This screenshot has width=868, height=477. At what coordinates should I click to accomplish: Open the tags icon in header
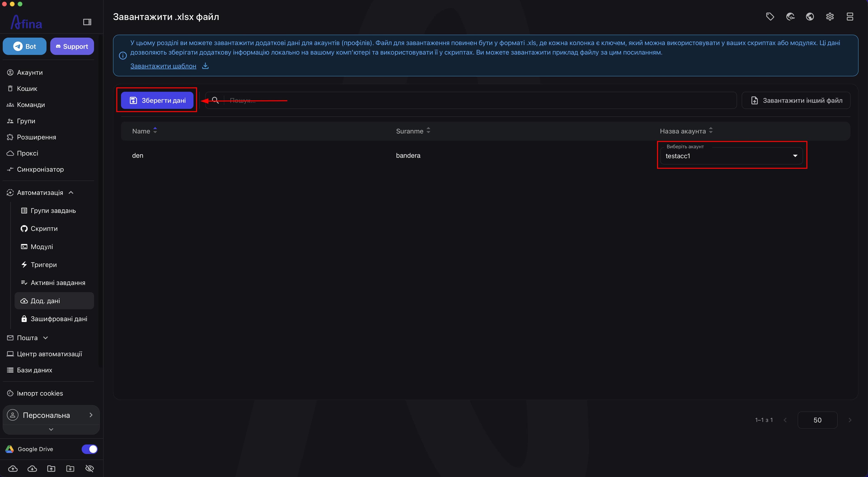tap(770, 16)
